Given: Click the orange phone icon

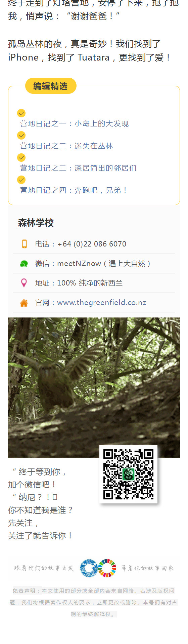Looking at the screenshot, I should point(24,244).
